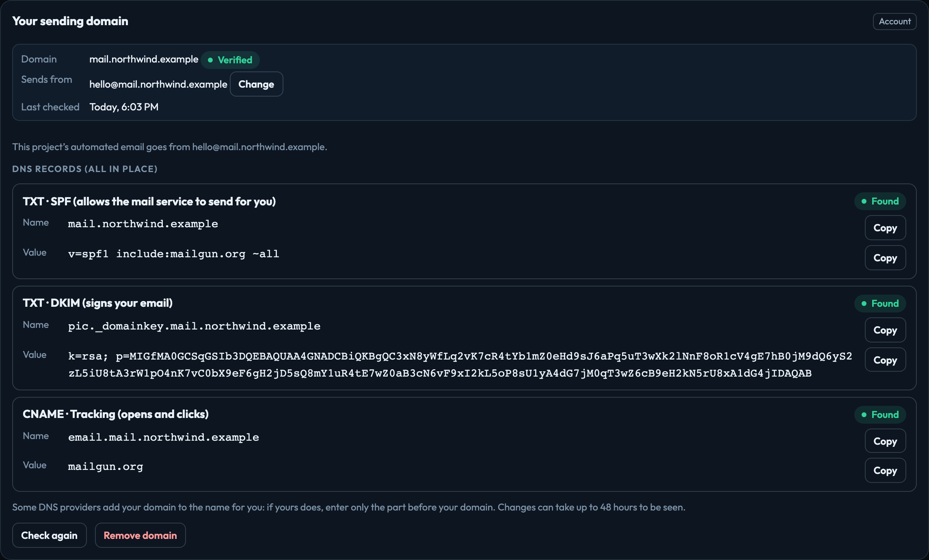Click the Found badge on the Tracking record
The width and height of the screenshot is (929, 560).
coord(880,415)
